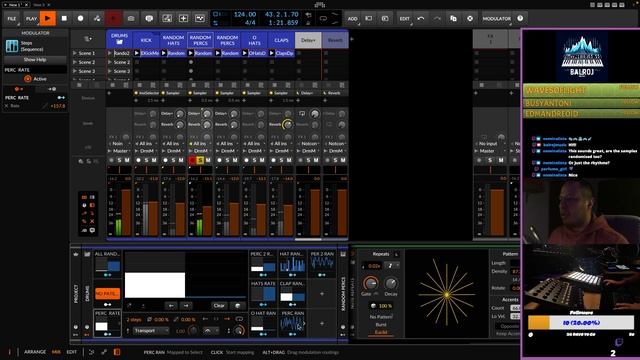Screen dimensions: 640x360
Task: Select the O HAT RAN modulator
Action: point(263,323)
